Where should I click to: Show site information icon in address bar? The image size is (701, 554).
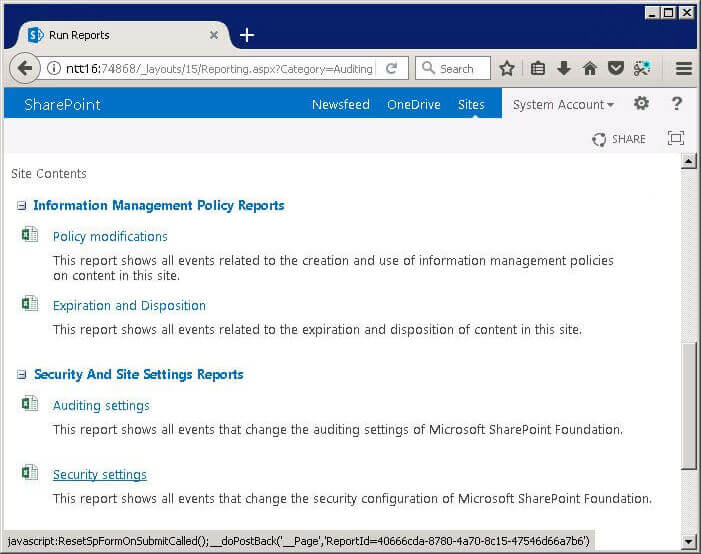(54, 68)
